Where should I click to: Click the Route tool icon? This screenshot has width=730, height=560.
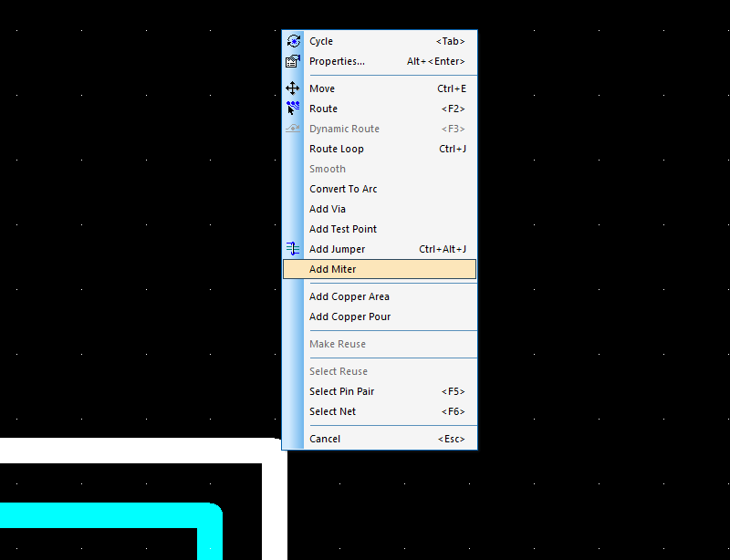(293, 109)
